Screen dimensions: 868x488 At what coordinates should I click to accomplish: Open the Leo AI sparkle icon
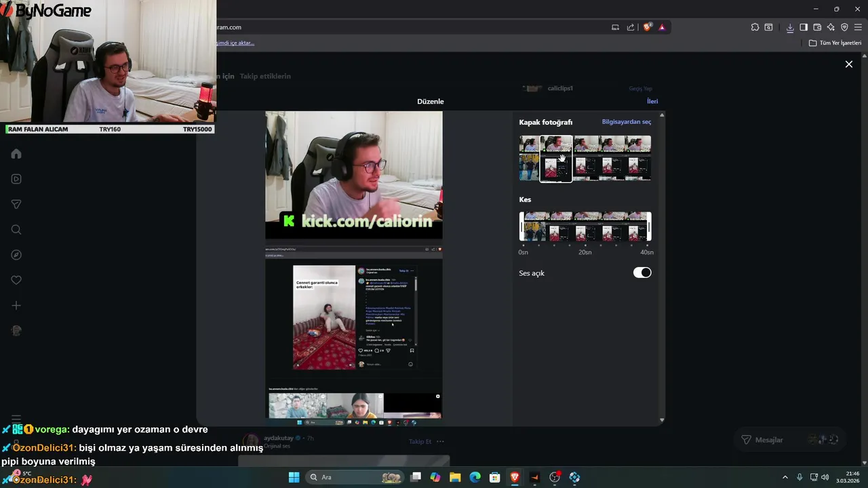coord(831,27)
